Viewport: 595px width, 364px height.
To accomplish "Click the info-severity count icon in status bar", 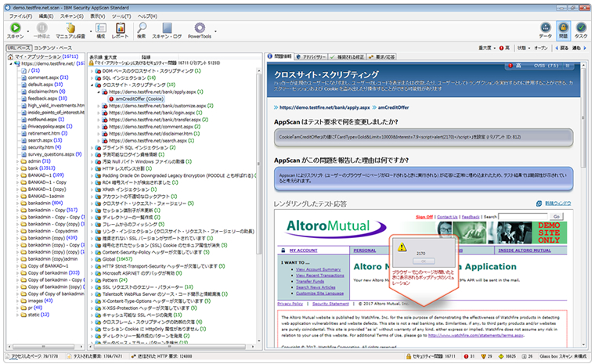I will [524, 356].
